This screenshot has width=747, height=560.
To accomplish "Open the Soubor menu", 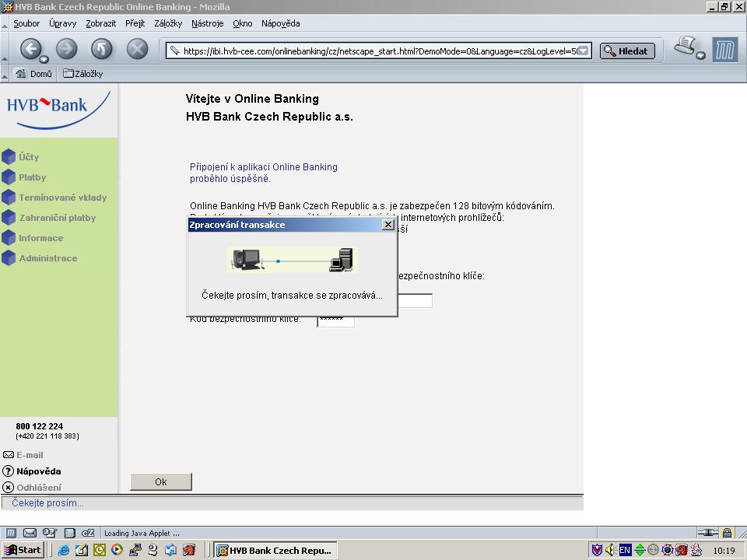I will tap(26, 23).
